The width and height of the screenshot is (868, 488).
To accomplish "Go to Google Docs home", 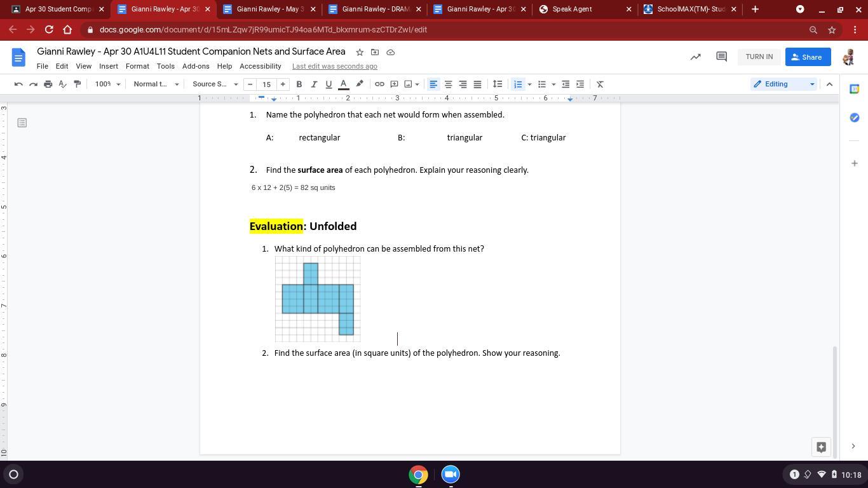I will (x=18, y=57).
